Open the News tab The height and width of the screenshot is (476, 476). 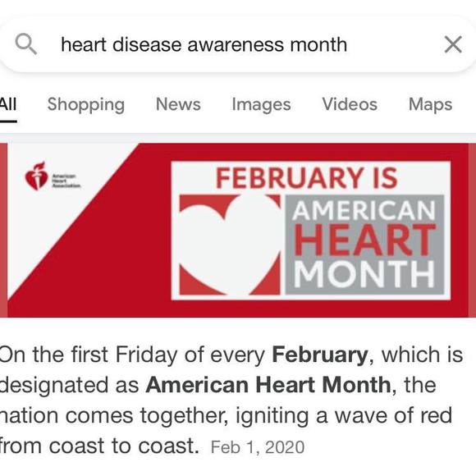(178, 104)
